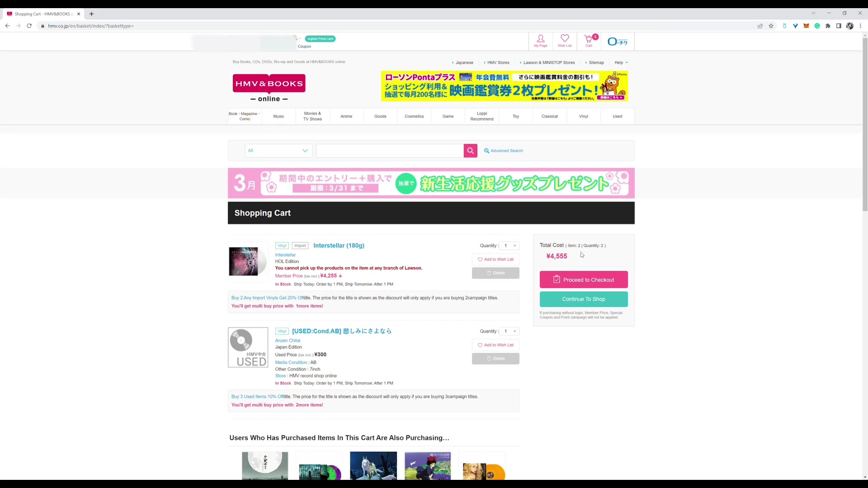Open the MetaMask fox extension

(x=806, y=26)
